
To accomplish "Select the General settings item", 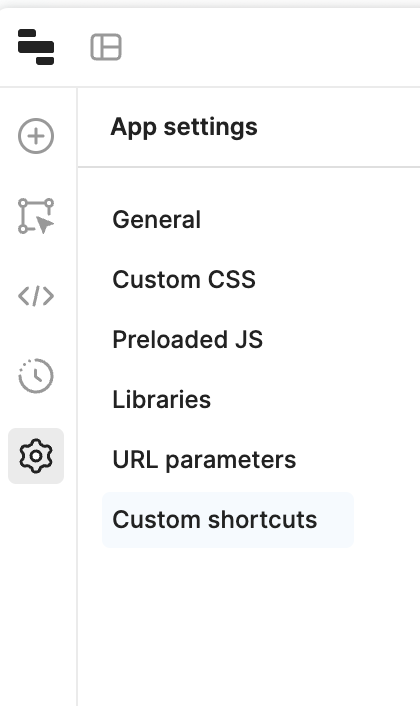I will coord(156,220).
